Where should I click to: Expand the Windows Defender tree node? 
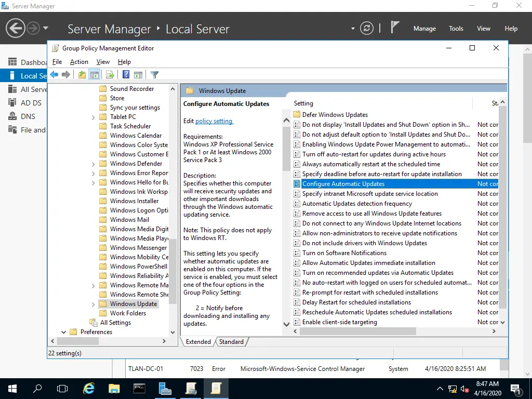point(94,164)
